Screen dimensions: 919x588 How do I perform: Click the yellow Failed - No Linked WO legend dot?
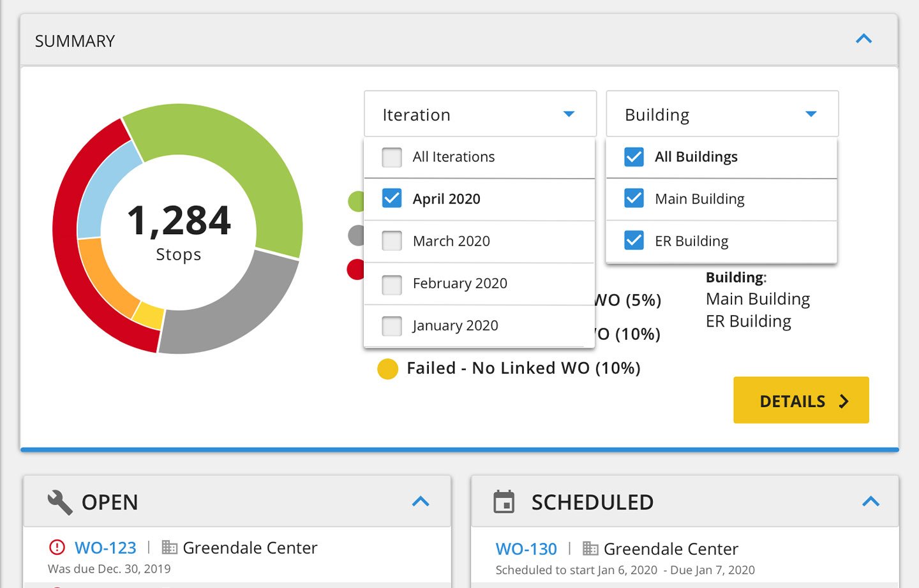(387, 369)
